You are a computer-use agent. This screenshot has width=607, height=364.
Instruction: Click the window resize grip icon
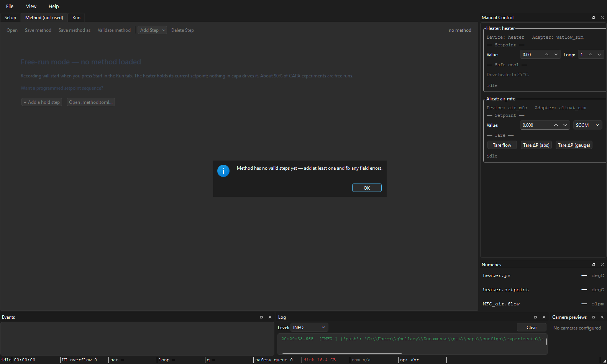pos(604,361)
